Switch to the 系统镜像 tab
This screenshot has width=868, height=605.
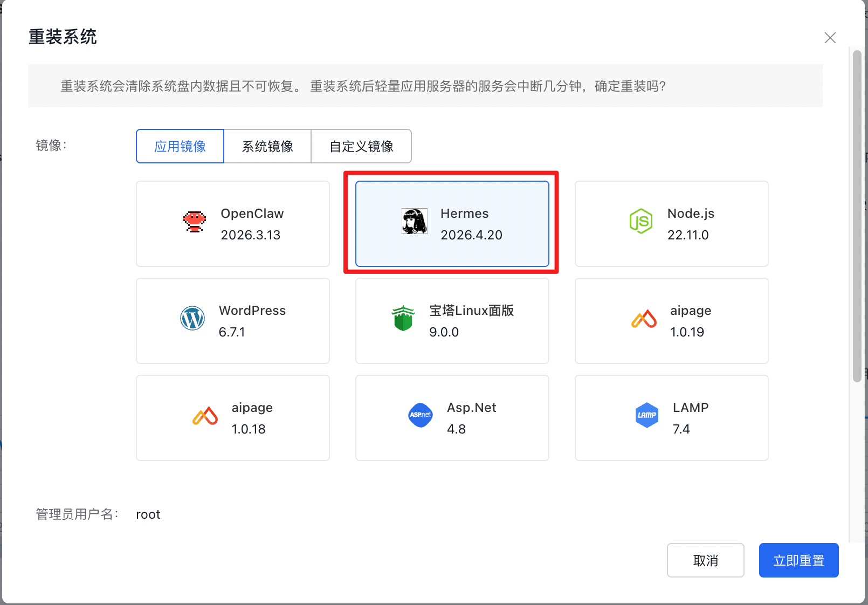point(267,146)
